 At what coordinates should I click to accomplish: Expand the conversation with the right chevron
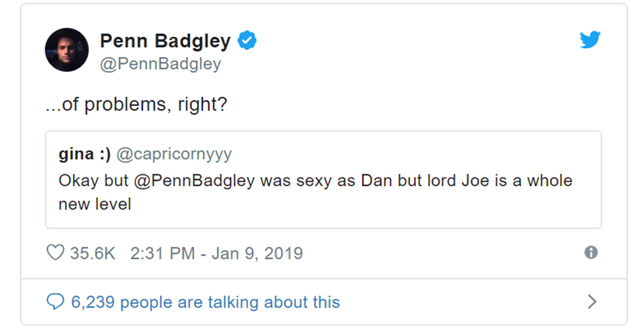tap(591, 302)
